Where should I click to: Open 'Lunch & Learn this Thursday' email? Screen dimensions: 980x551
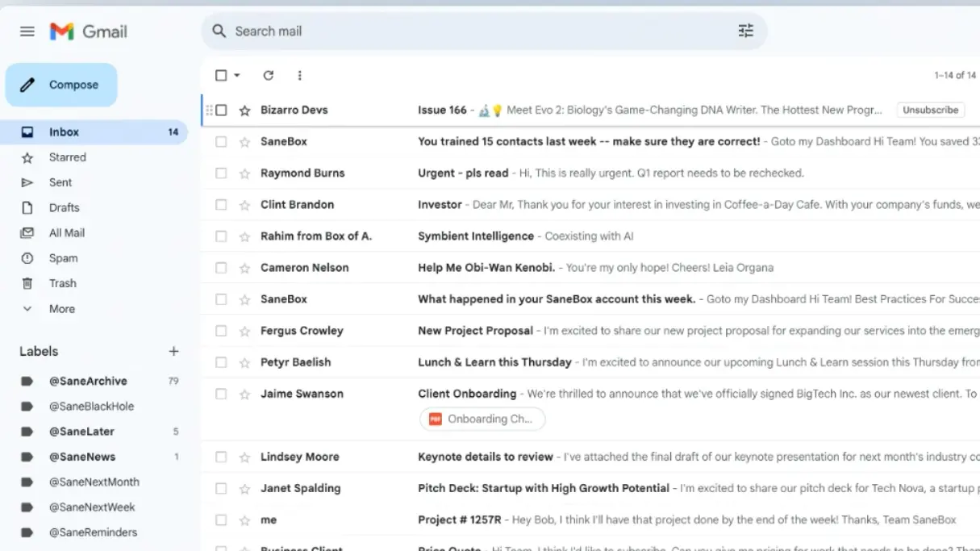click(590, 361)
